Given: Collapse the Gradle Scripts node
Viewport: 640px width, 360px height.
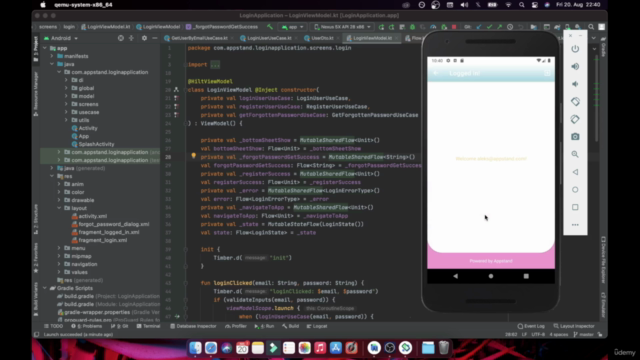Looking at the screenshot, I should tap(45, 288).
